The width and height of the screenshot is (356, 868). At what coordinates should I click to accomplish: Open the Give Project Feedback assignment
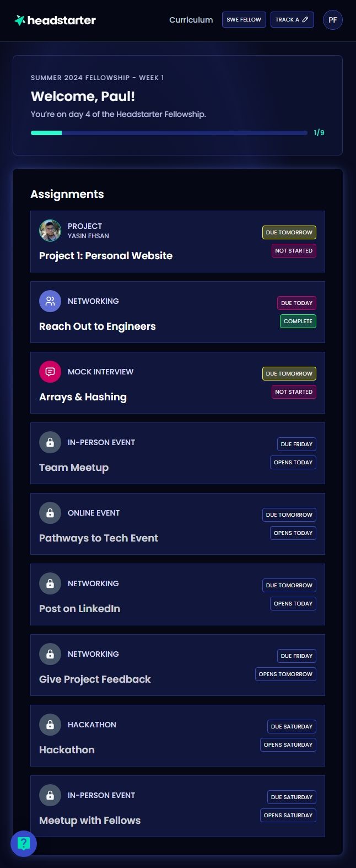tap(177, 665)
